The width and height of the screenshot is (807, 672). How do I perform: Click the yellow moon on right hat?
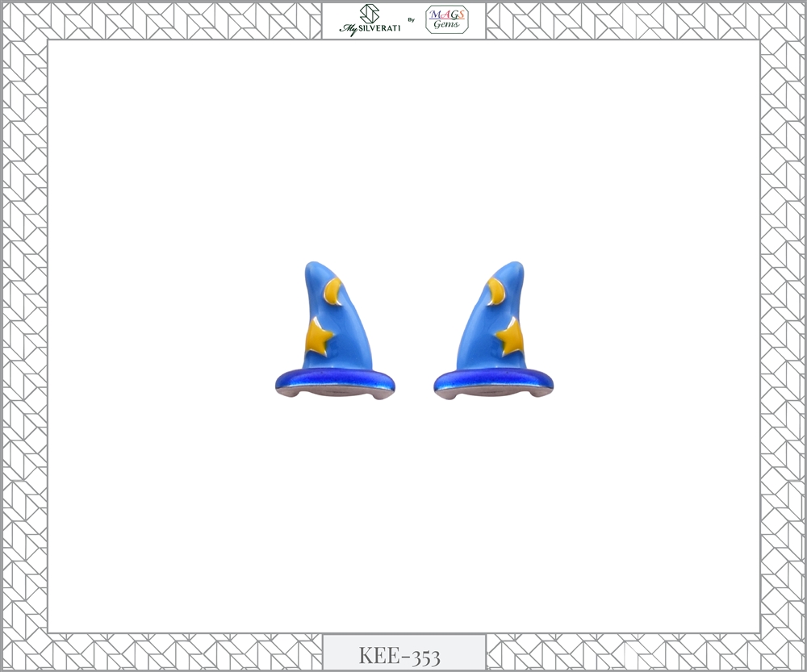498,291
